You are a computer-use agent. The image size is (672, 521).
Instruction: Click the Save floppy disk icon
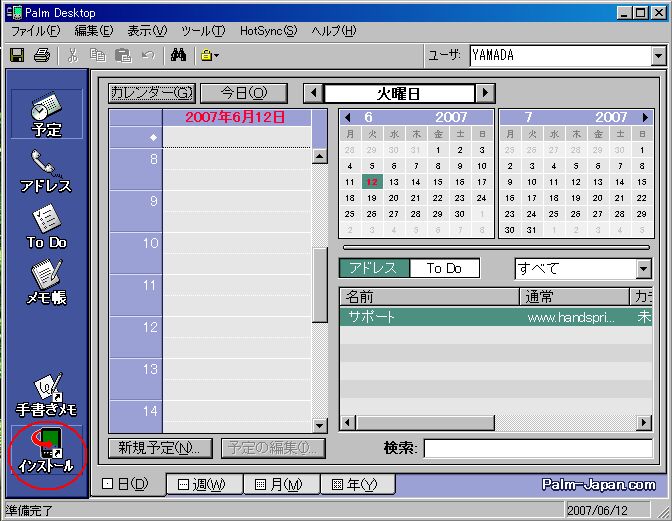17,55
